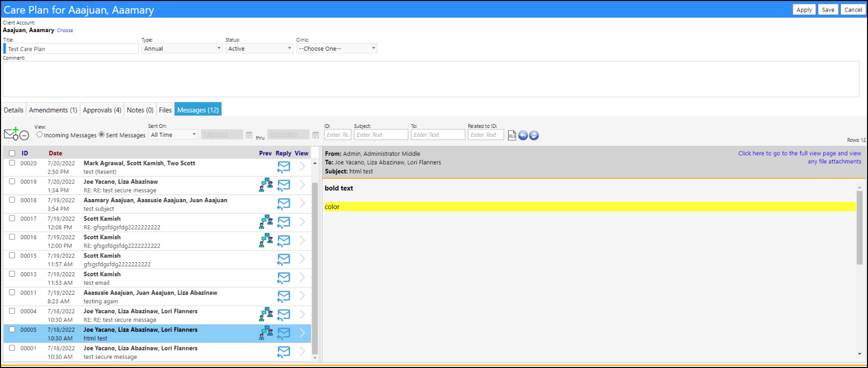View previous conversation for message 00017
868x368 pixels.
tap(266, 222)
